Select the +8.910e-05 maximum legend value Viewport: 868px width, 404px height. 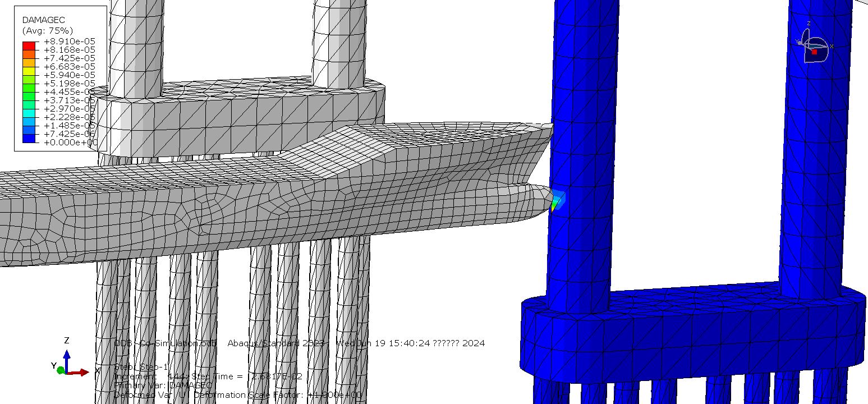[69, 42]
